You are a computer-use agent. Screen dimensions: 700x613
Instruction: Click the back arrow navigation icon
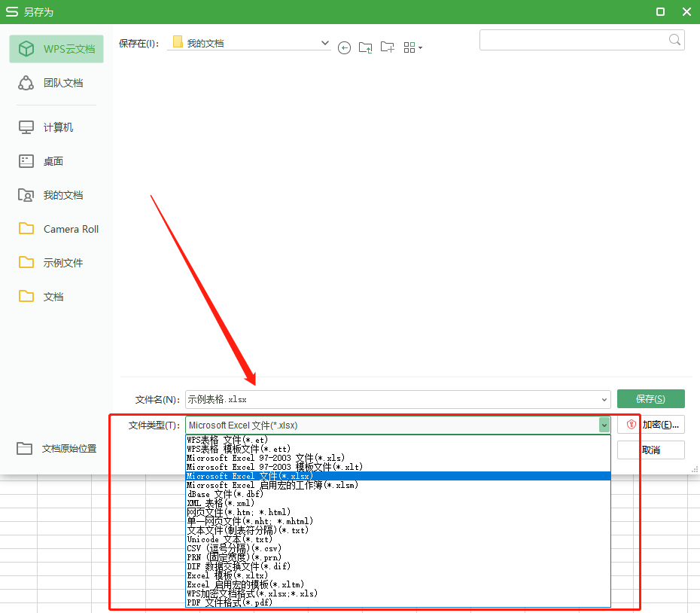[x=344, y=47]
